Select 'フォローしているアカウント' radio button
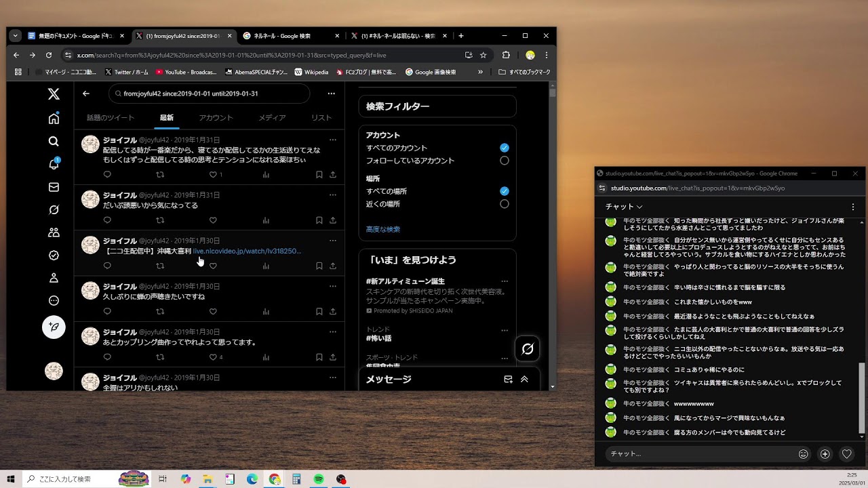Screen dimensions: 868x488 tap(504, 161)
